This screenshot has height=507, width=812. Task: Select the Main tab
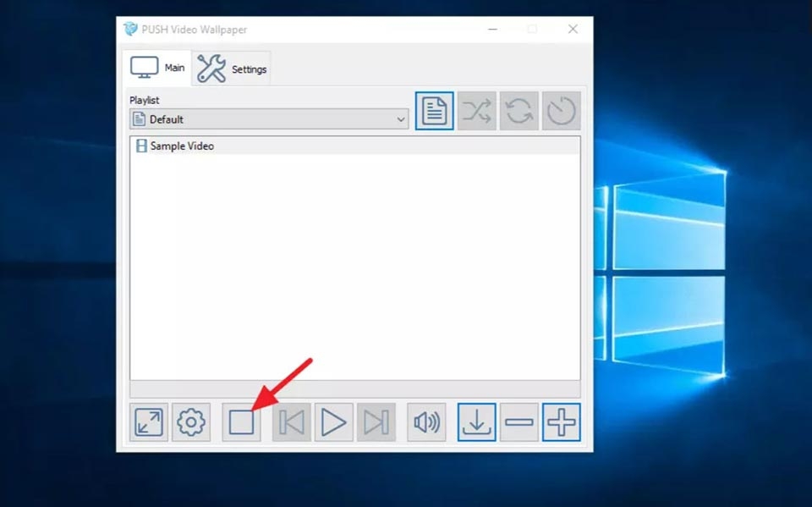(x=156, y=68)
